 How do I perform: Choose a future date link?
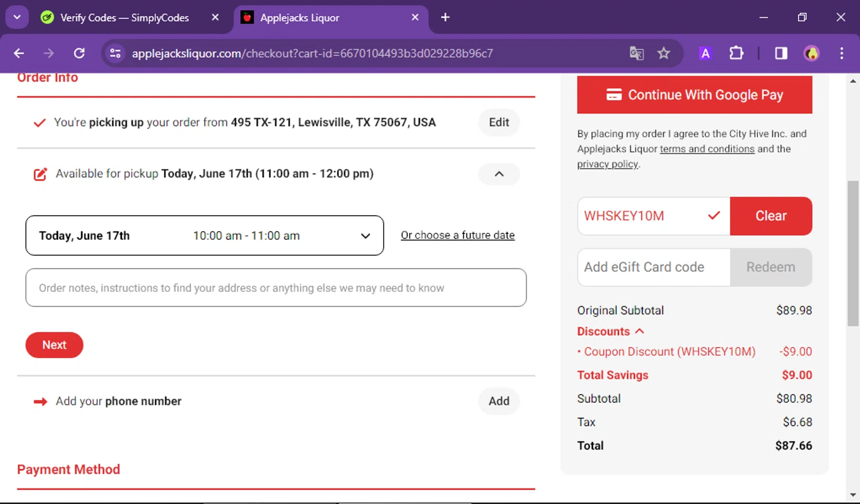point(458,235)
